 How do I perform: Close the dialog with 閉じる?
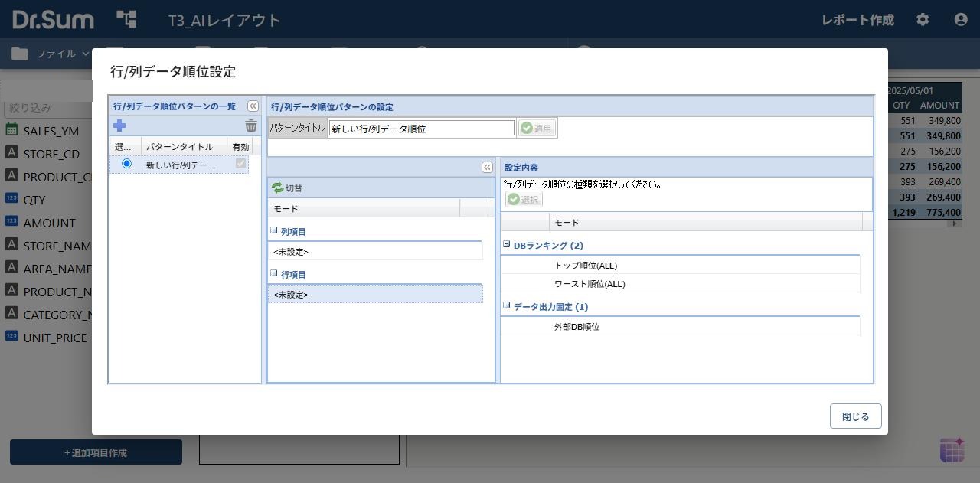point(855,416)
